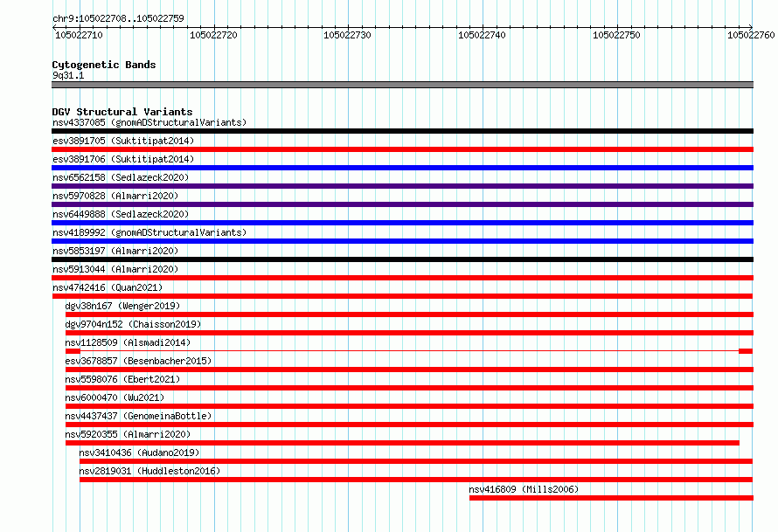Click the nsv4337085 gnomAD variant label
This screenshot has width=778, height=532.
[x=149, y=122]
